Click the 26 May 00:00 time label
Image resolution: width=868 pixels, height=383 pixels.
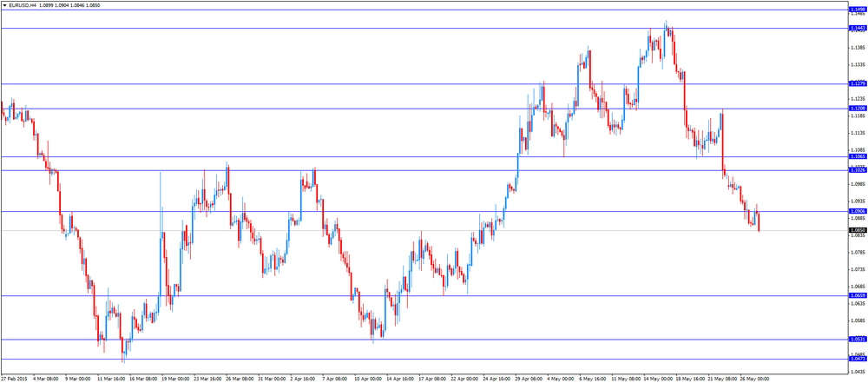click(x=754, y=380)
